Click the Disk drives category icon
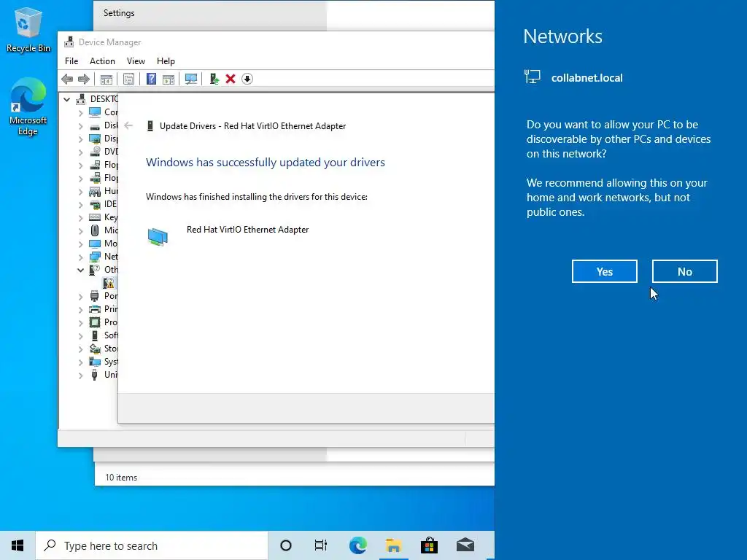The image size is (747, 560). tap(96, 125)
